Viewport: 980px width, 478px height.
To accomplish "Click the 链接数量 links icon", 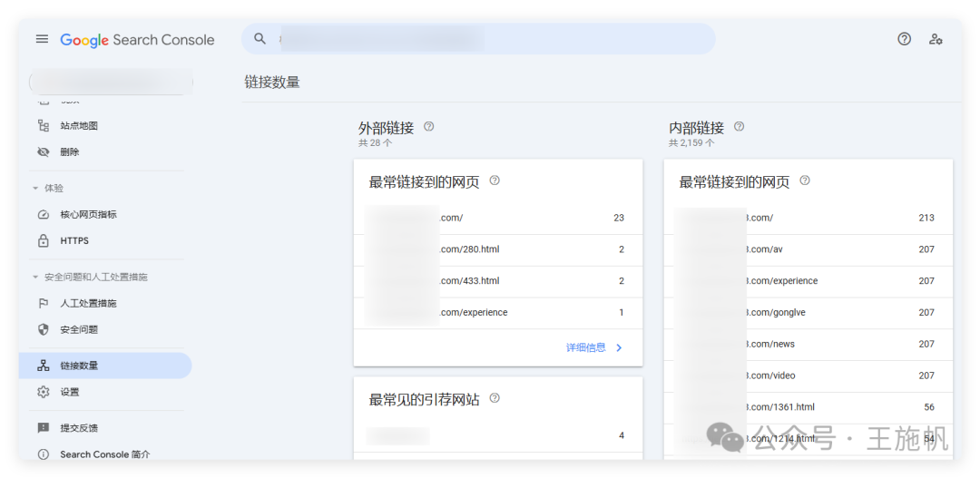I will point(44,366).
